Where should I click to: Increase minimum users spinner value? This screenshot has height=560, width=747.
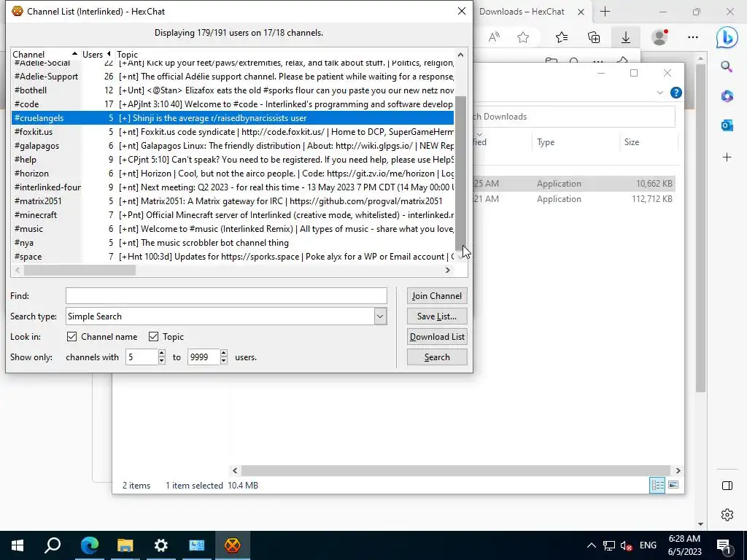tap(162, 354)
